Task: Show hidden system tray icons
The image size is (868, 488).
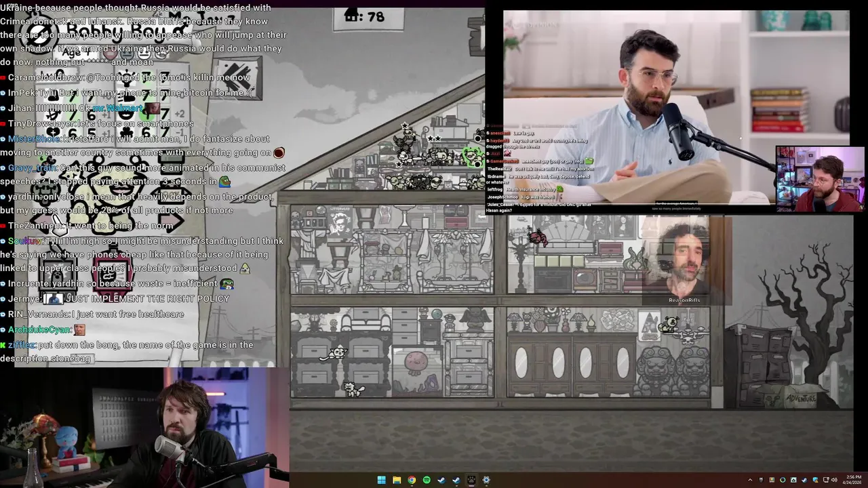Action: [750, 480]
